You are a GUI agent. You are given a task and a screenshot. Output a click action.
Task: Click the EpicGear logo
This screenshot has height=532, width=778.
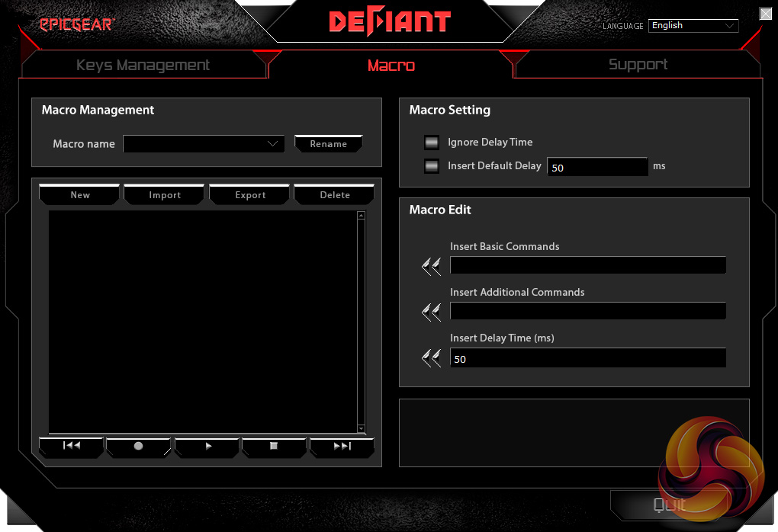pos(77,24)
